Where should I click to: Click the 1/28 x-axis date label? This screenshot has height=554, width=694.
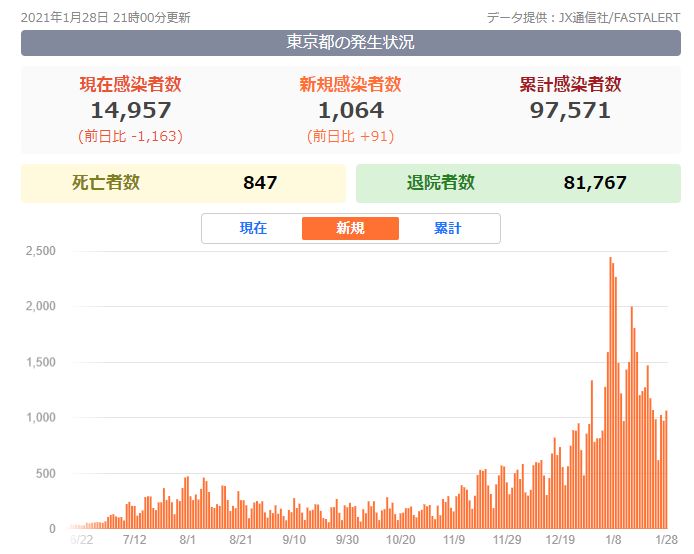point(667,540)
